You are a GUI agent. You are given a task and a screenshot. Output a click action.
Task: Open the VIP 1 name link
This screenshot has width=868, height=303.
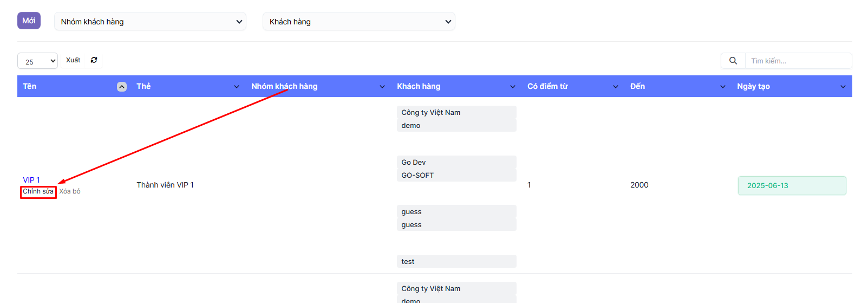coord(31,180)
